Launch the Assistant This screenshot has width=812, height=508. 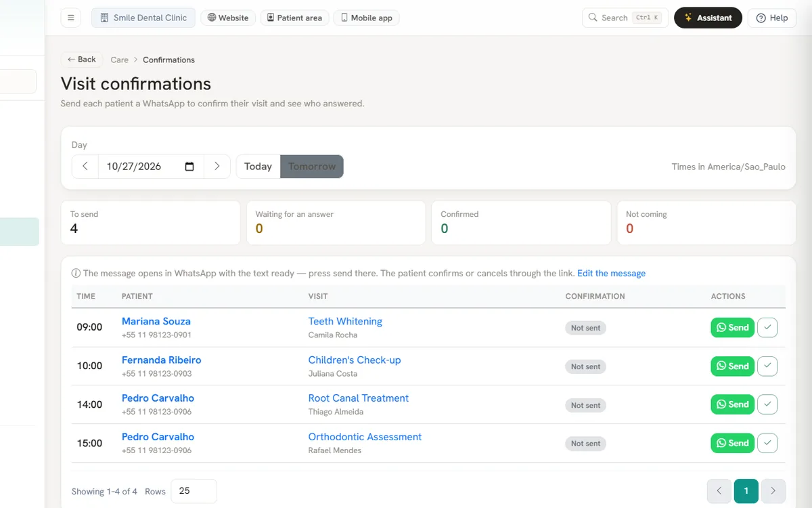[x=708, y=18]
